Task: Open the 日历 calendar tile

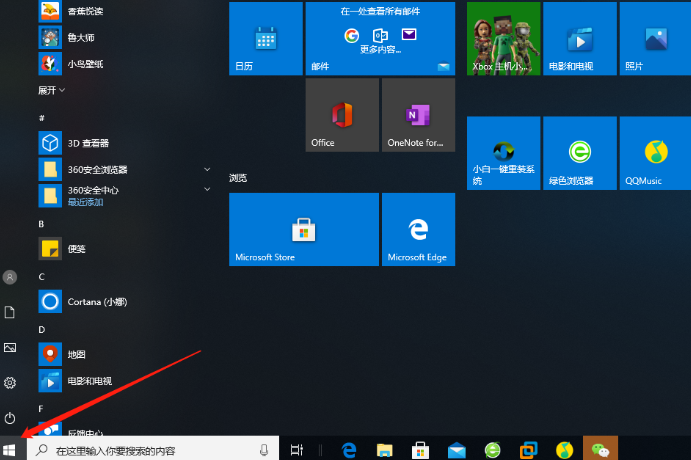Action: click(x=266, y=39)
